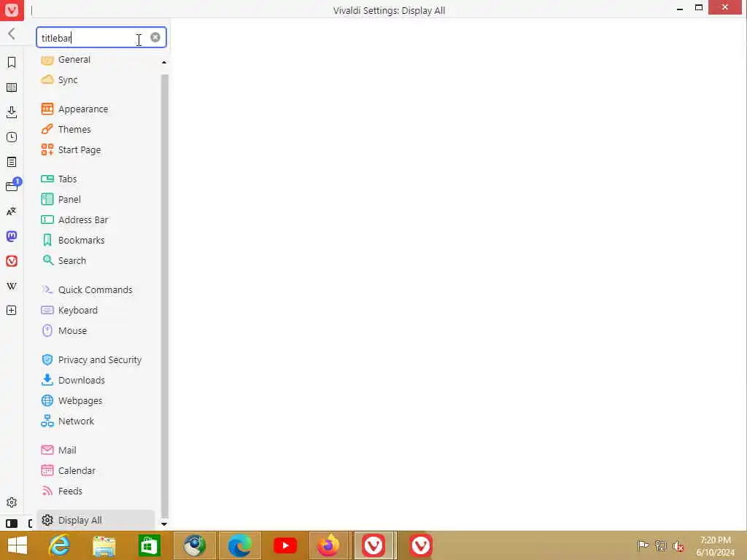Open the Downloads panel icon in the side panel

(12, 112)
